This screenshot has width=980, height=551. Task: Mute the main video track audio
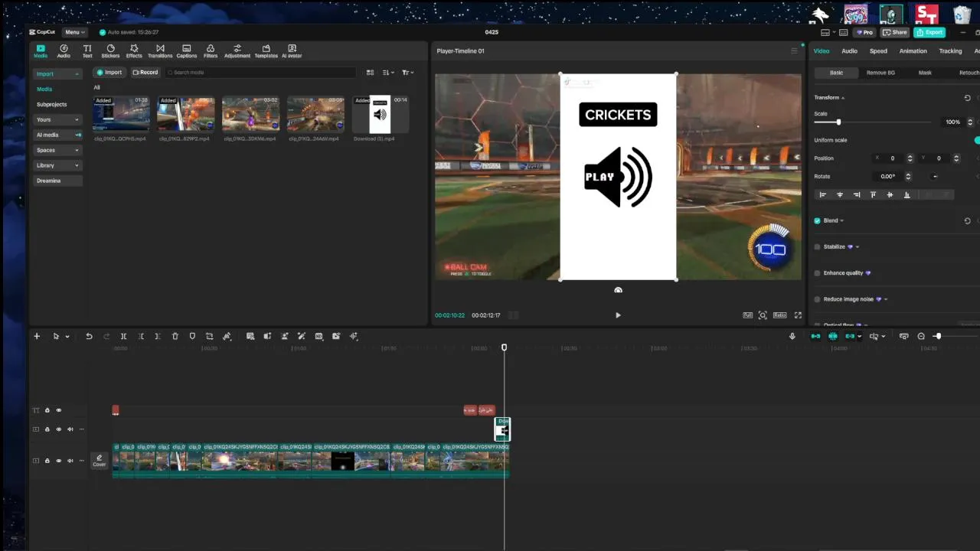(70, 461)
